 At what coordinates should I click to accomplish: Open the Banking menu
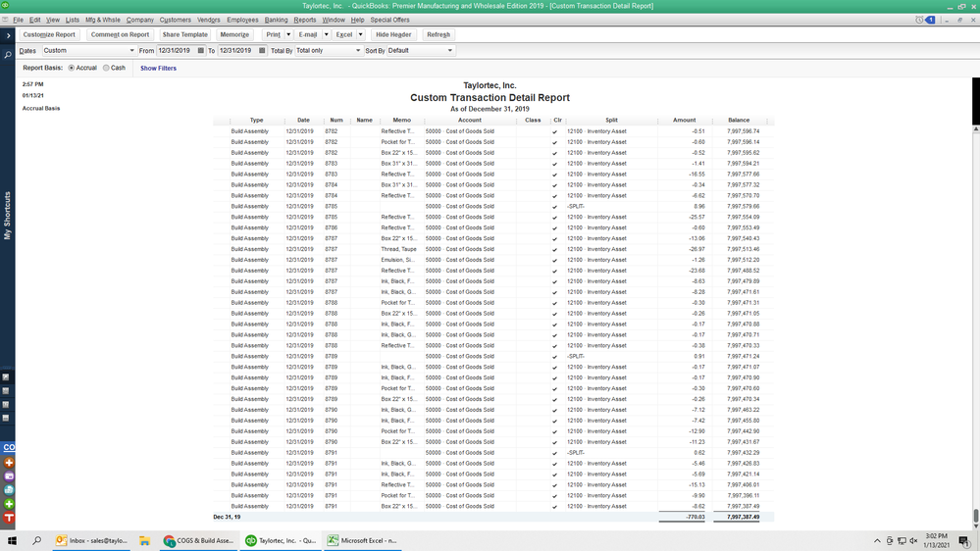coord(277,20)
